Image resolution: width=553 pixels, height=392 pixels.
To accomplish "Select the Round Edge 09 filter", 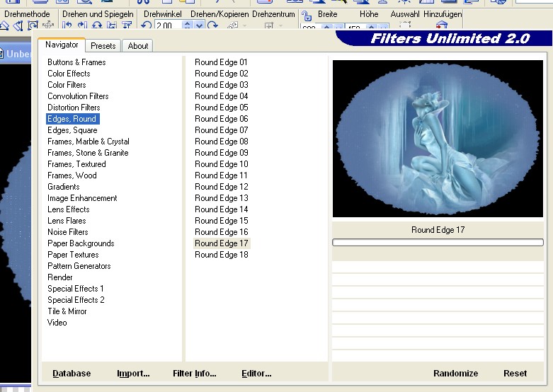I will click(x=221, y=153).
